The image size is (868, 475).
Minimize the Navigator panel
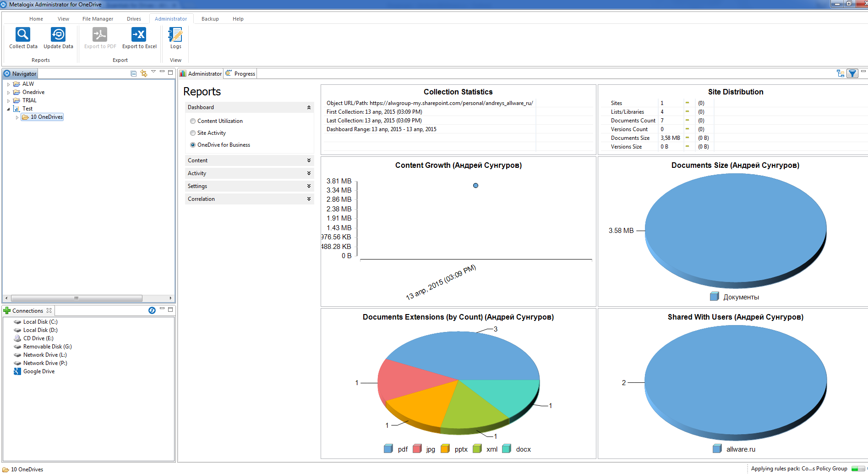(x=162, y=72)
